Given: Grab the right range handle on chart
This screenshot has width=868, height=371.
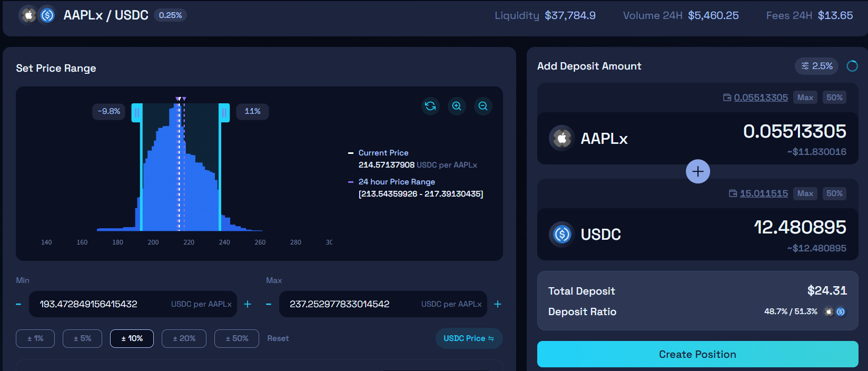Looking at the screenshot, I should click(x=224, y=112).
